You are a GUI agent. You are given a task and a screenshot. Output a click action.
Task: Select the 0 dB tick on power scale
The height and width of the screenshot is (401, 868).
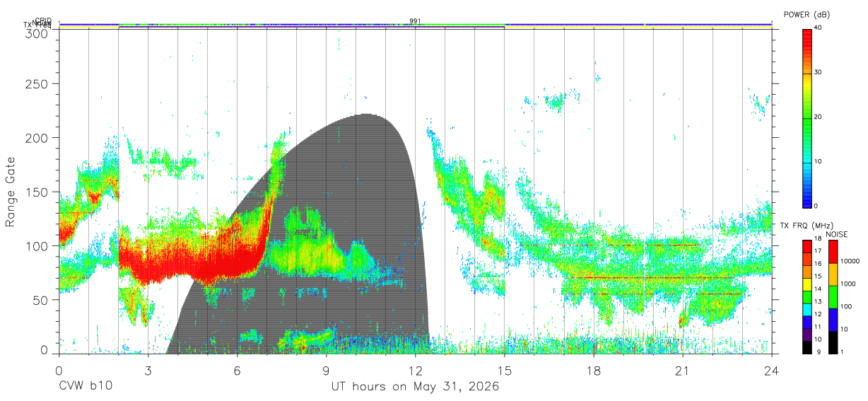click(817, 206)
